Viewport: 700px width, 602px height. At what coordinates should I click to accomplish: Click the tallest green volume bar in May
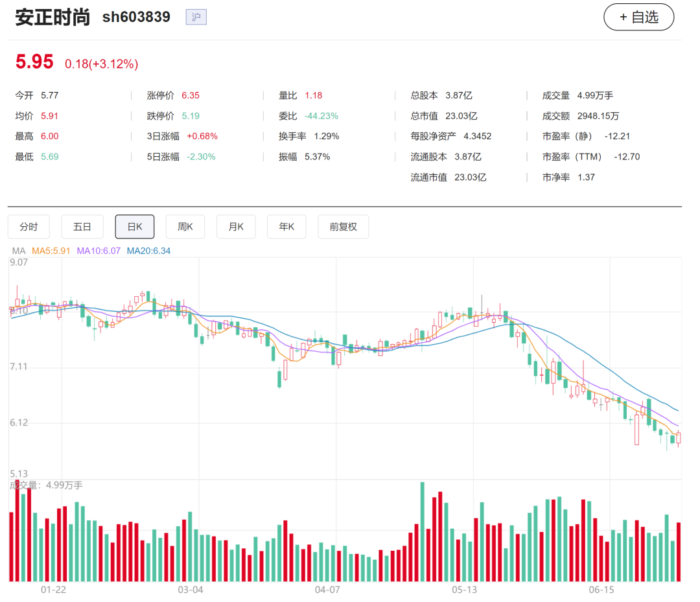(423, 531)
